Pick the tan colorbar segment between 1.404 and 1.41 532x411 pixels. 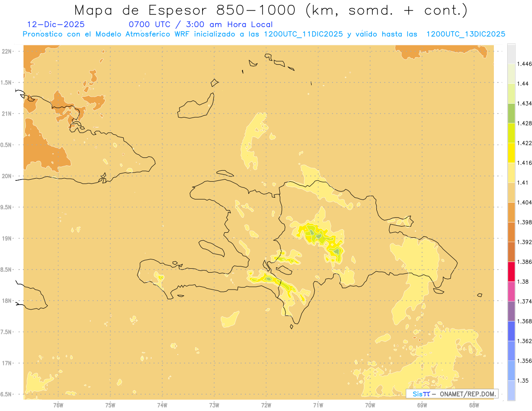pyautogui.click(x=511, y=192)
